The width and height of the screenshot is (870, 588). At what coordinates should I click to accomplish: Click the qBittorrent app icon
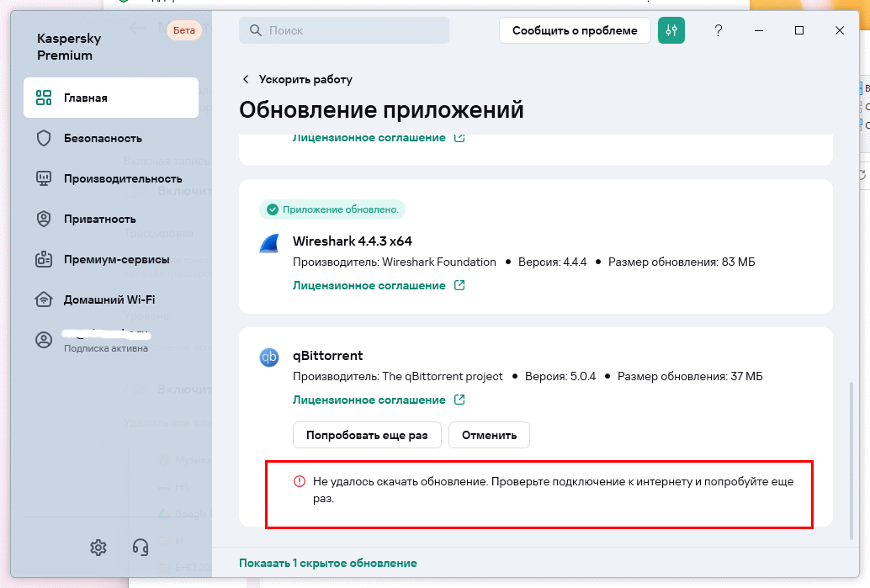pyautogui.click(x=269, y=357)
